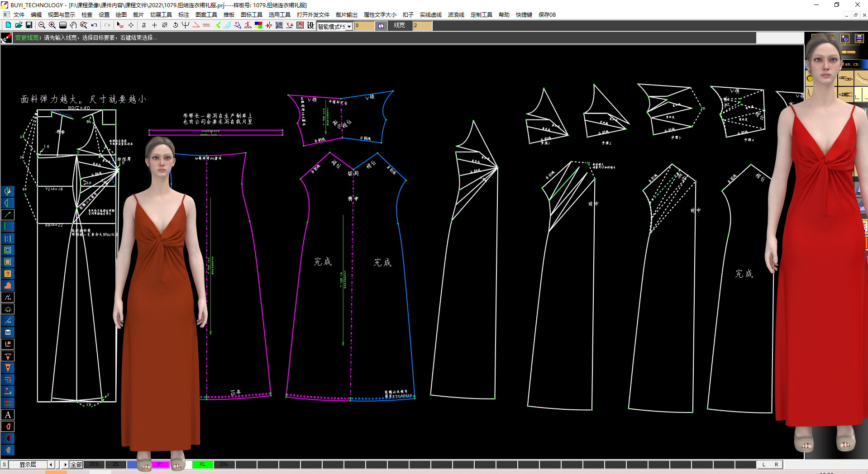
Task: Click the S button in bottom bar
Action: 4,465
